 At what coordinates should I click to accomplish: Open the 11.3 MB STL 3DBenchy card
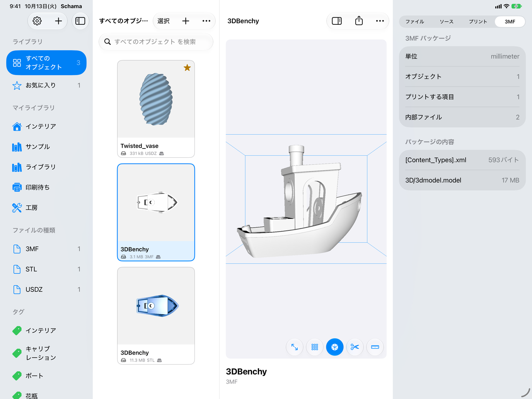pos(156,315)
